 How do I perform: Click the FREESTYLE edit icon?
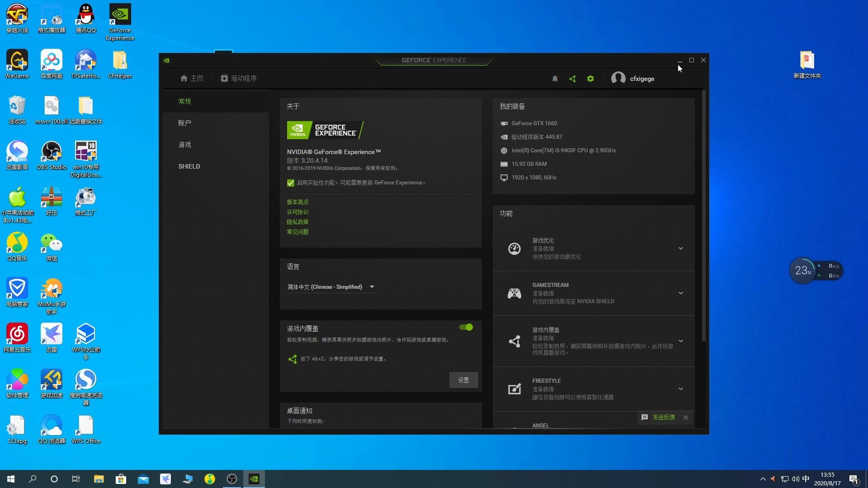514,389
